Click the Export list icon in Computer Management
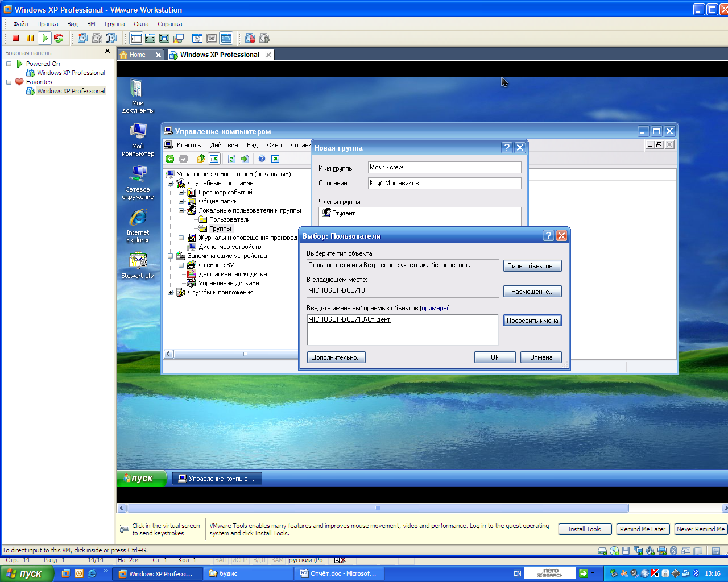Screen dimensions: 728x582 pos(245,159)
